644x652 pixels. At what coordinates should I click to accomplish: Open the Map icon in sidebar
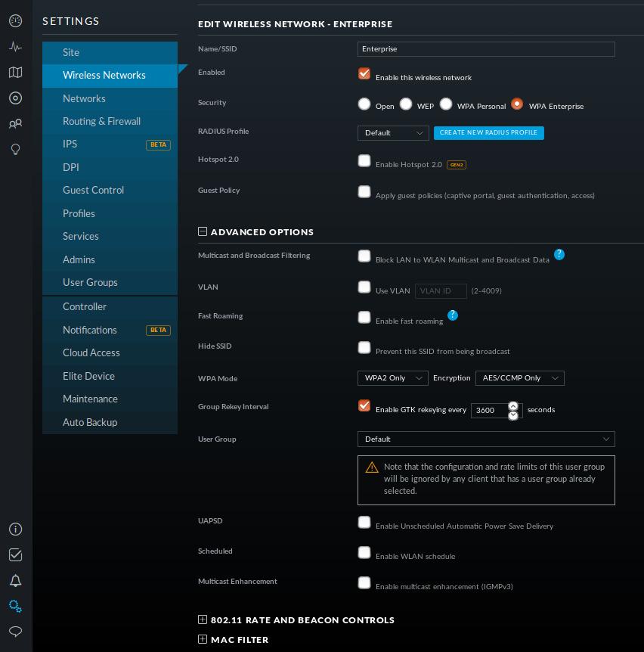click(x=15, y=73)
